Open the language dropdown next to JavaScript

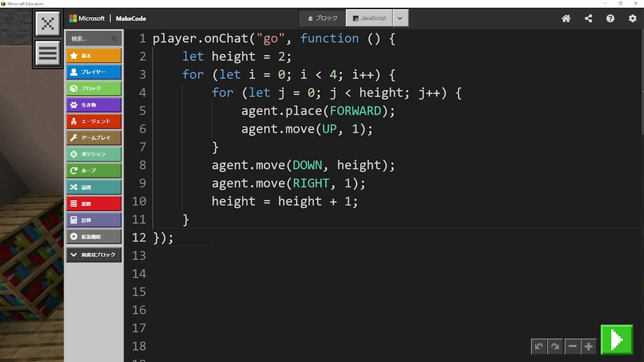[x=399, y=18]
